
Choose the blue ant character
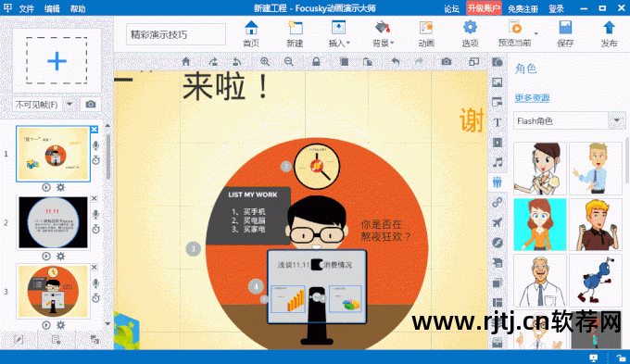596,280
